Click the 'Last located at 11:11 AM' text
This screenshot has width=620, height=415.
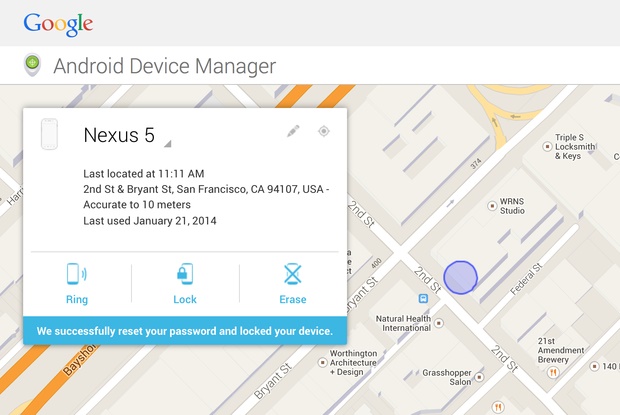click(x=144, y=174)
